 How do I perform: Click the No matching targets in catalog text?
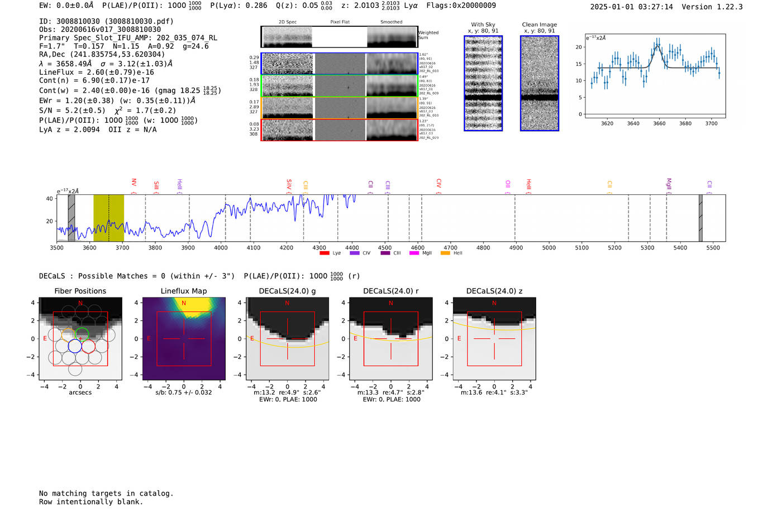(106, 493)
